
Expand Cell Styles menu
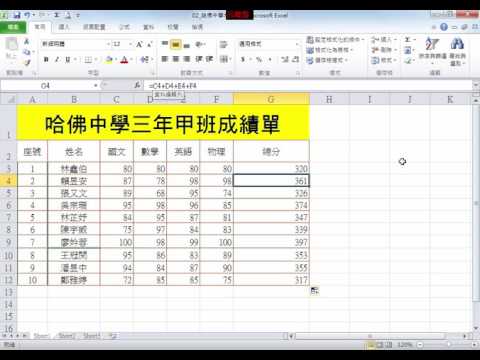click(x=327, y=60)
